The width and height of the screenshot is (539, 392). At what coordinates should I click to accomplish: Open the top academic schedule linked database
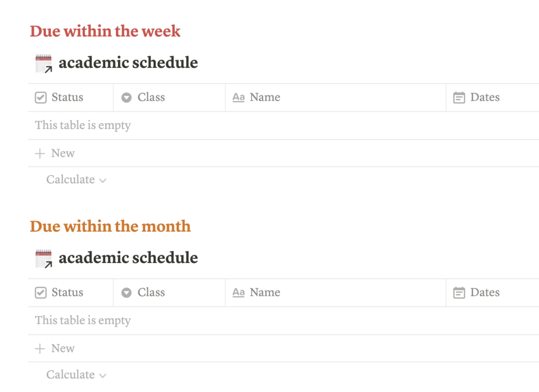tap(128, 63)
